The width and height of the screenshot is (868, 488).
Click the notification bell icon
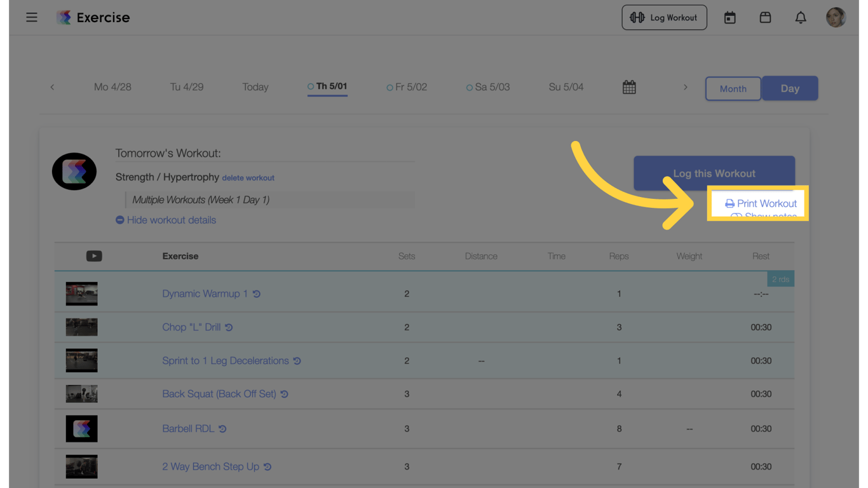click(801, 18)
